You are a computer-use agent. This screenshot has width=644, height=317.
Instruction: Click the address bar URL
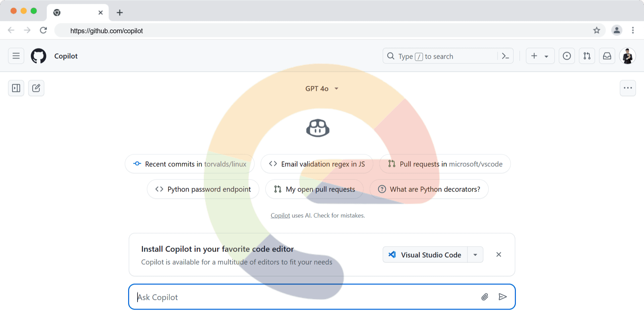tap(106, 31)
